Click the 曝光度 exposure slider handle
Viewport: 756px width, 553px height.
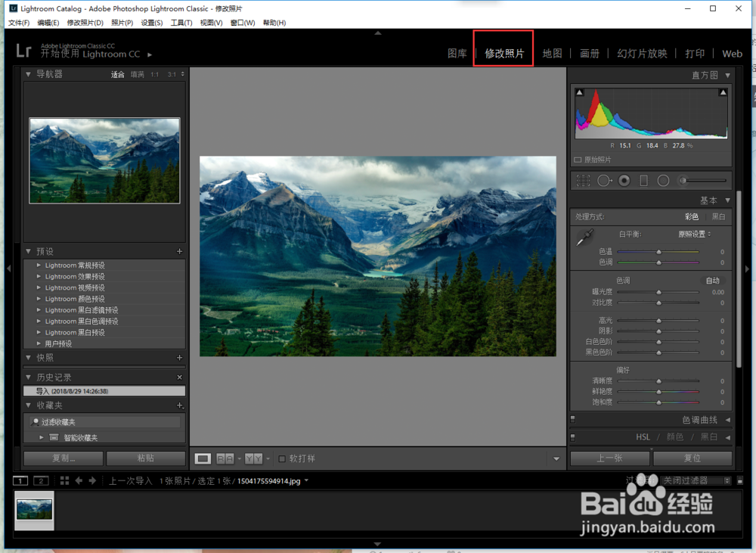[x=658, y=292]
